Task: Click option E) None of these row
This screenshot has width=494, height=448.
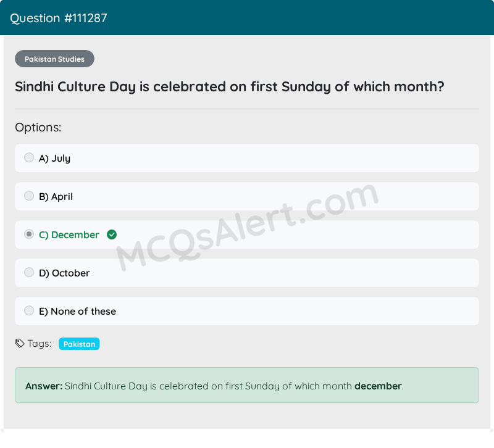Action: click(247, 311)
